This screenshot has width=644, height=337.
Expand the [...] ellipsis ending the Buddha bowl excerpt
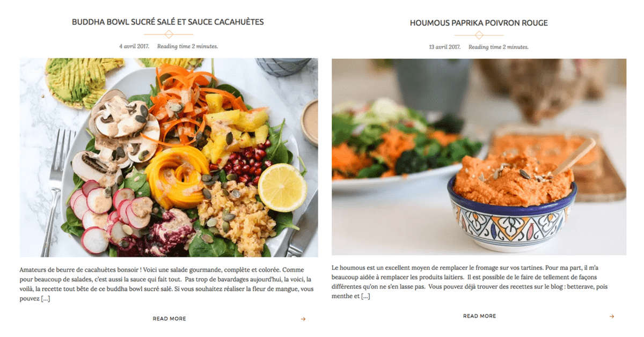pyautogui.click(x=46, y=299)
